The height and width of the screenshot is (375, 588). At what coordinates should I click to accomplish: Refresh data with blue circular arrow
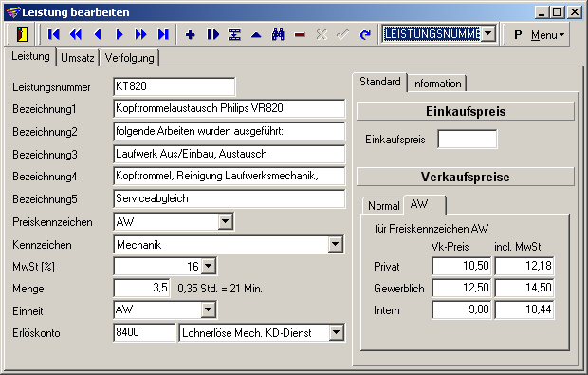[365, 35]
